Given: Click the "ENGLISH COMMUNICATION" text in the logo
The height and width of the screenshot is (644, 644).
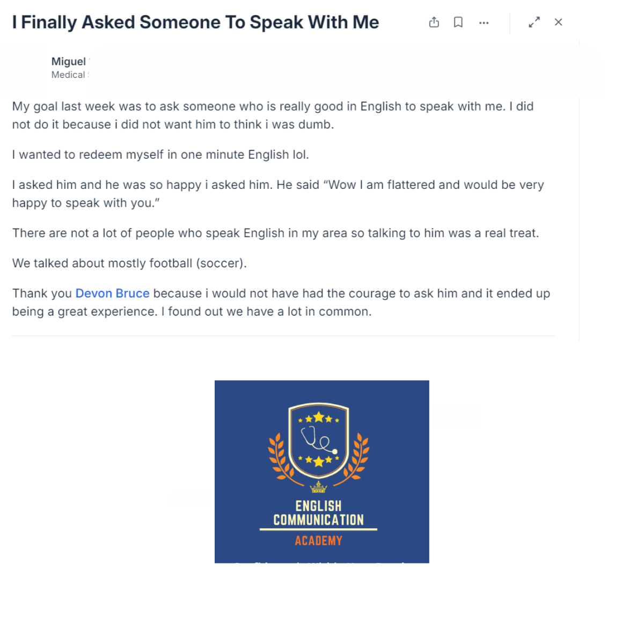Looking at the screenshot, I should pos(319,513).
